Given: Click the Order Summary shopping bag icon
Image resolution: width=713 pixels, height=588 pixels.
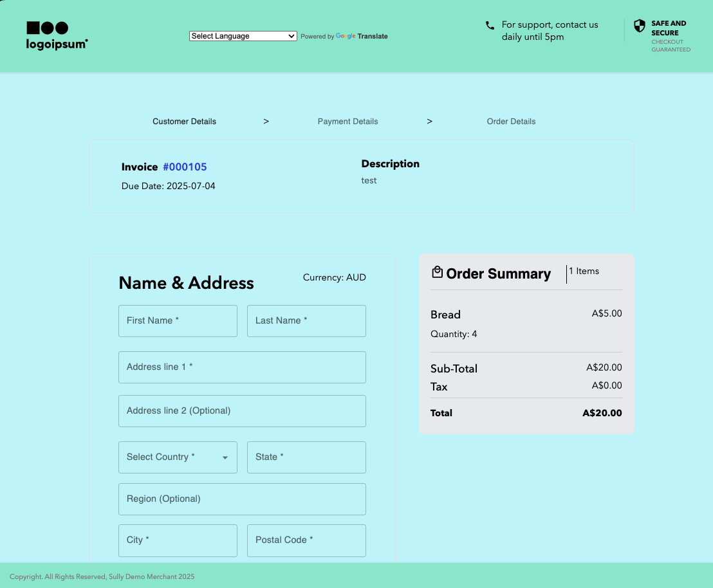Looking at the screenshot, I should pyautogui.click(x=437, y=273).
